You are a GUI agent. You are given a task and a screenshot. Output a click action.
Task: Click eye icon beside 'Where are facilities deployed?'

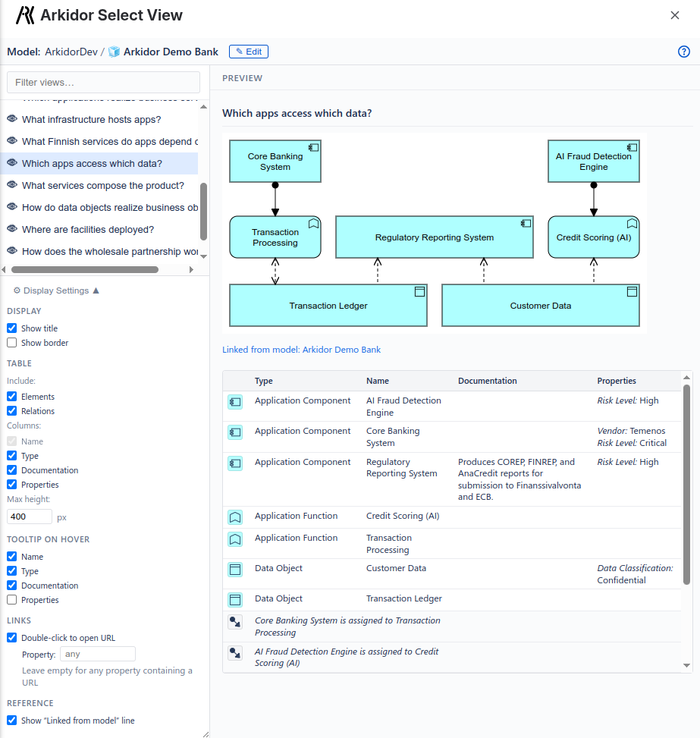coord(12,229)
